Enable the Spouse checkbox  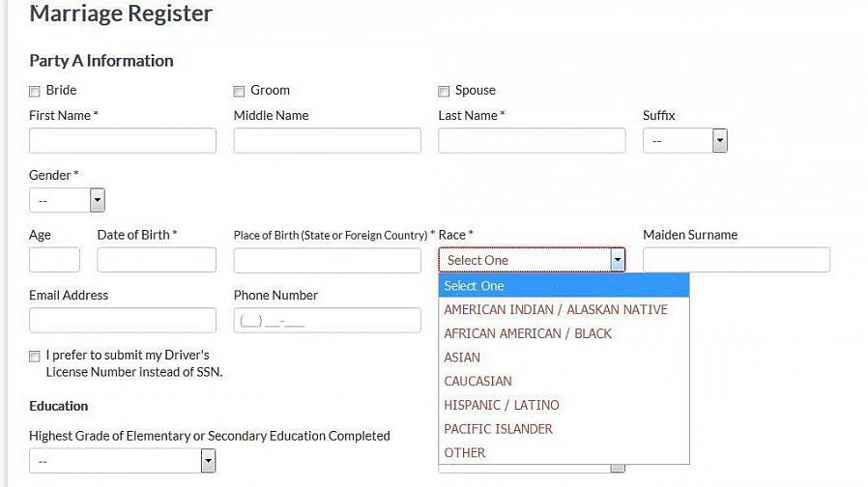[444, 92]
